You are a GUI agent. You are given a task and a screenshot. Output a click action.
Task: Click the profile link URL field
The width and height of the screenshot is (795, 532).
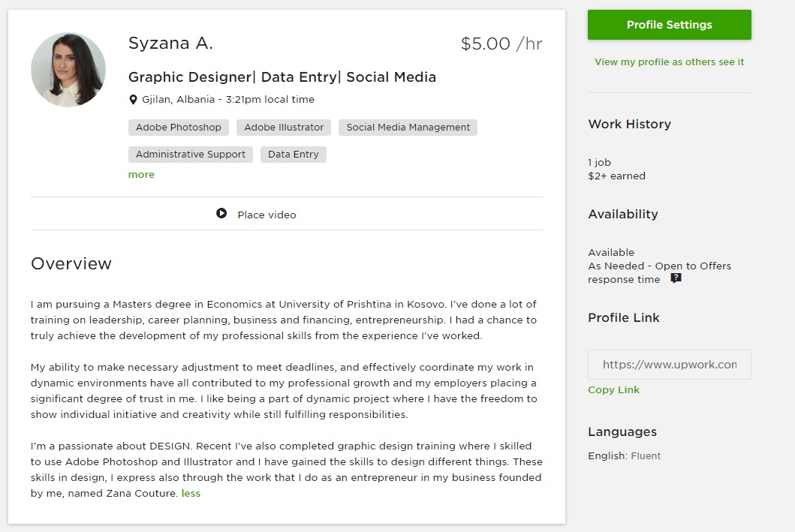pos(670,364)
